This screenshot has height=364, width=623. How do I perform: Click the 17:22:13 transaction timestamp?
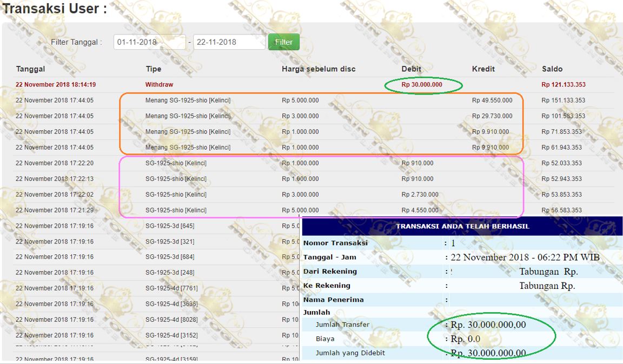tap(55, 179)
